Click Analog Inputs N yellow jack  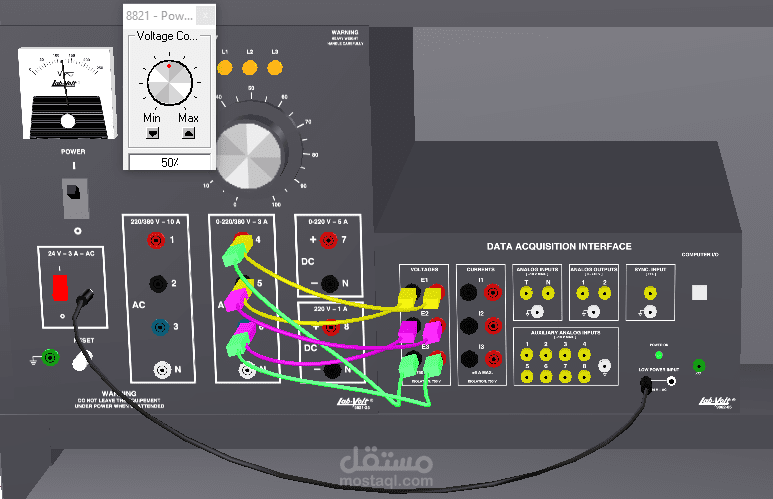point(548,293)
